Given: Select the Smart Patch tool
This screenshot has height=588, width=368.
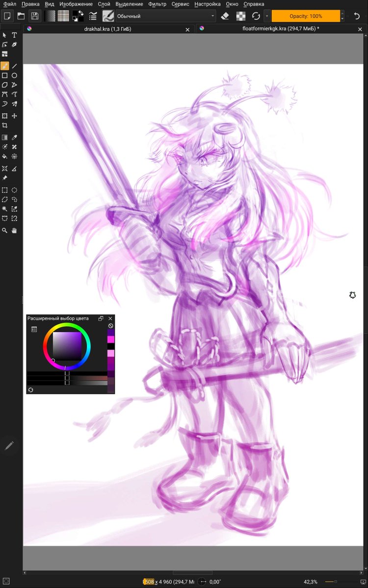Looking at the screenshot, I should coord(14,147).
